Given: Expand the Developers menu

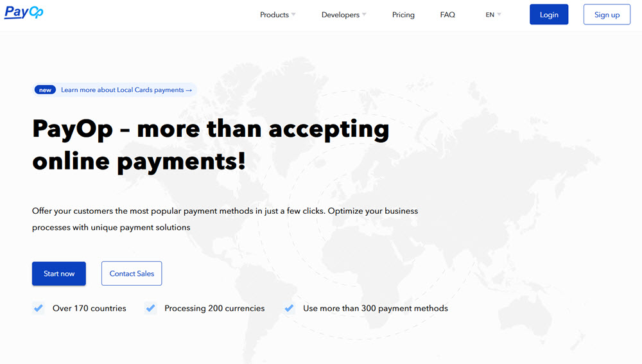Looking at the screenshot, I should (x=343, y=15).
